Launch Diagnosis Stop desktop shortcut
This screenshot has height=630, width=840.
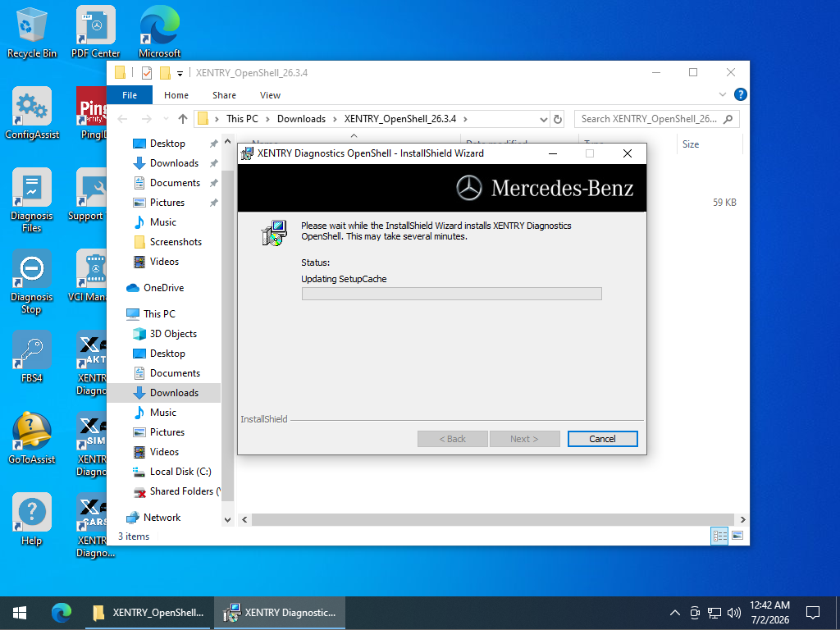[32, 282]
